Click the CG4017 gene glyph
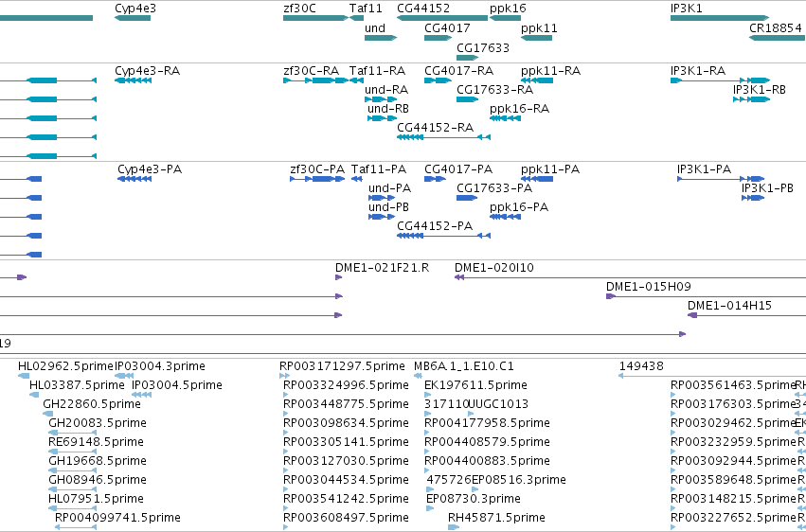Screen dimensions: 806x532 pos(438,38)
